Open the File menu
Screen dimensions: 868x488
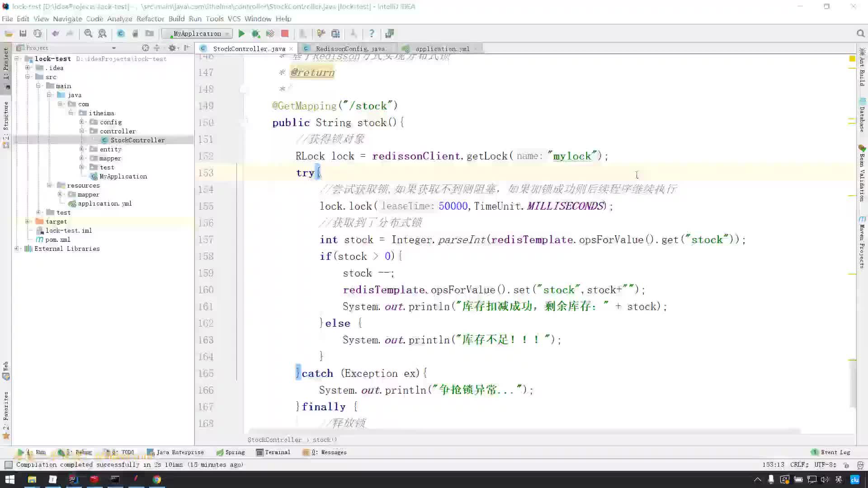click(7, 19)
